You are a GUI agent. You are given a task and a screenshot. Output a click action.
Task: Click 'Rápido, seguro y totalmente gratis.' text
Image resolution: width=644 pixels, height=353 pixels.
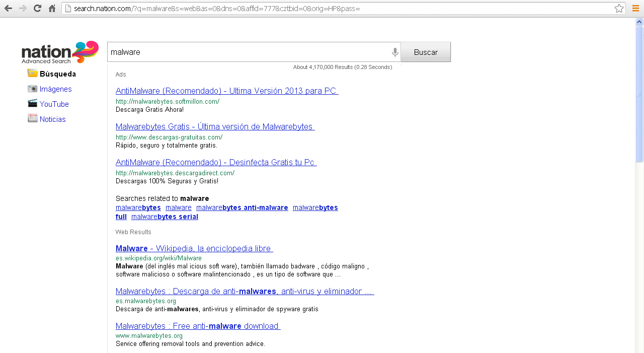click(167, 146)
